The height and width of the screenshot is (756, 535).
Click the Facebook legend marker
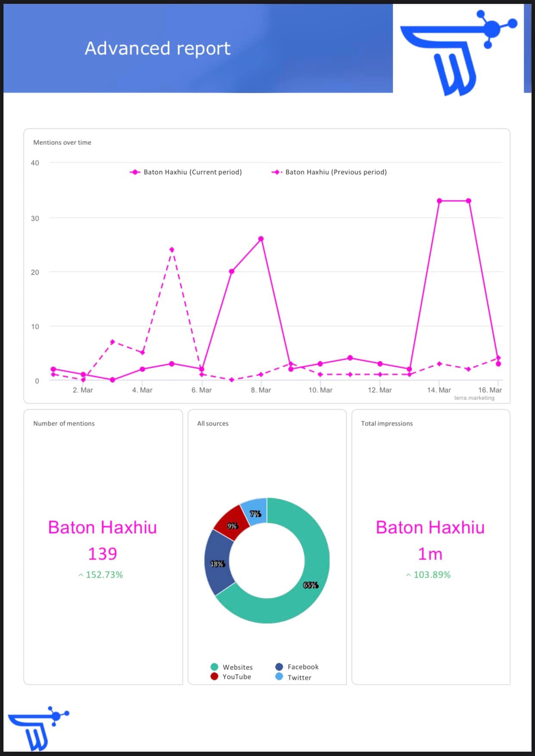click(279, 667)
